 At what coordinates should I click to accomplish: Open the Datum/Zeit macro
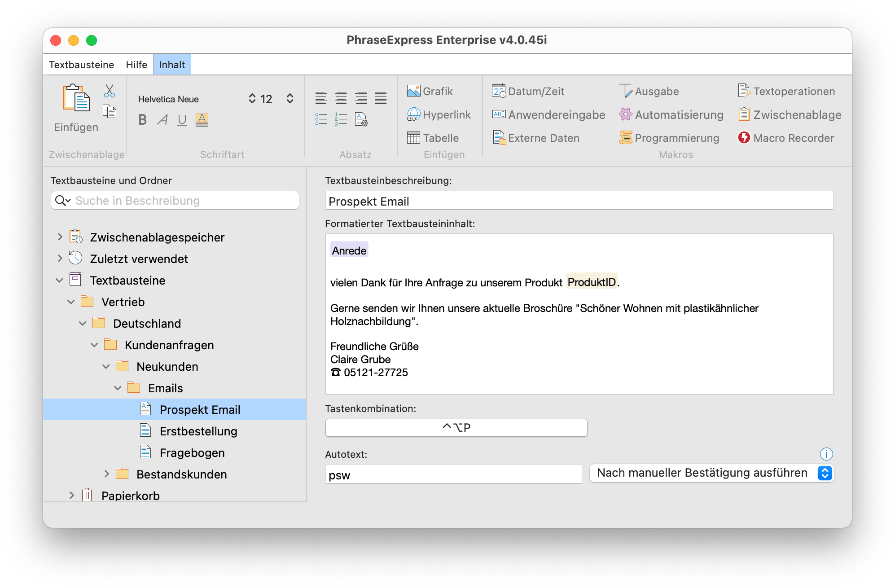tap(528, 91)
